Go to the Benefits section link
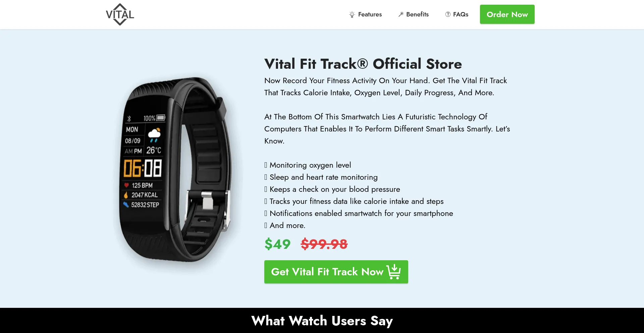Viewport: 644px width, 333px height. pos(413,14)
